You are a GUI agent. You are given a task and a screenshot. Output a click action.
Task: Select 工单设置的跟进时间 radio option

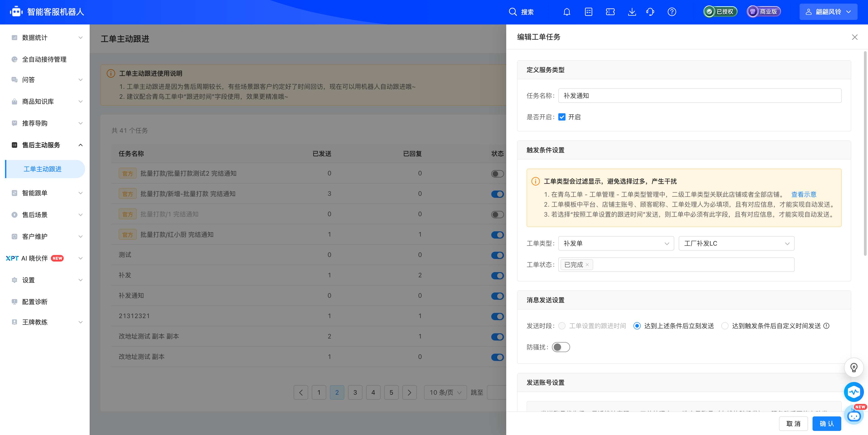(x=562, y=326)
